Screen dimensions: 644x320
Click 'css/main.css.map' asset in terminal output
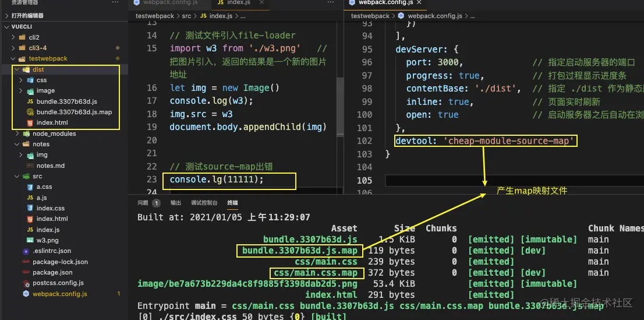316,273
